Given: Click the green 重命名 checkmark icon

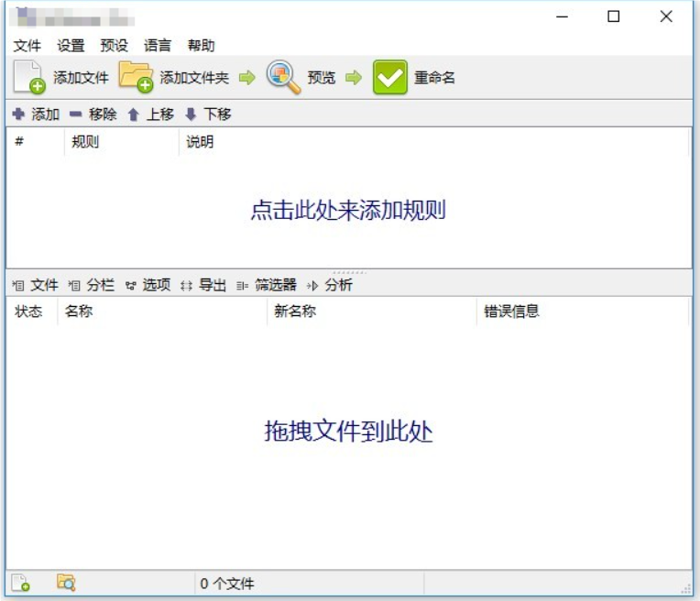Looking at the screenshot, I should point(389,77).
